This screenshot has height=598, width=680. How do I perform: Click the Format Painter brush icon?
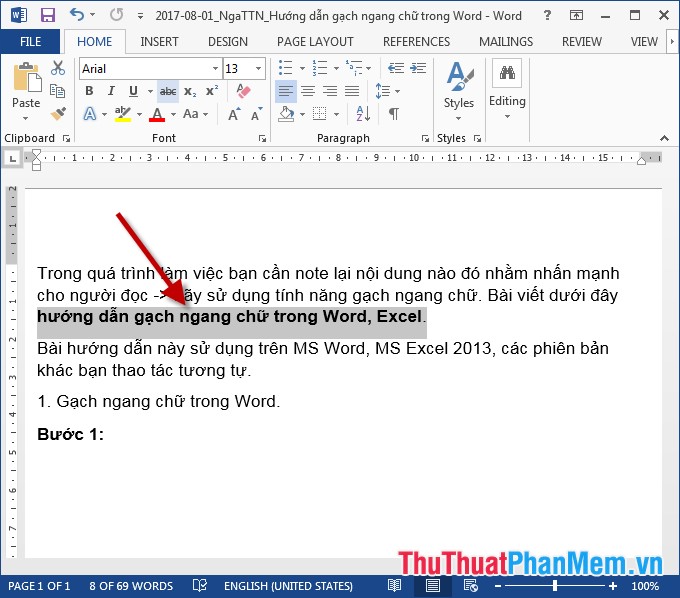click(58, 114)
